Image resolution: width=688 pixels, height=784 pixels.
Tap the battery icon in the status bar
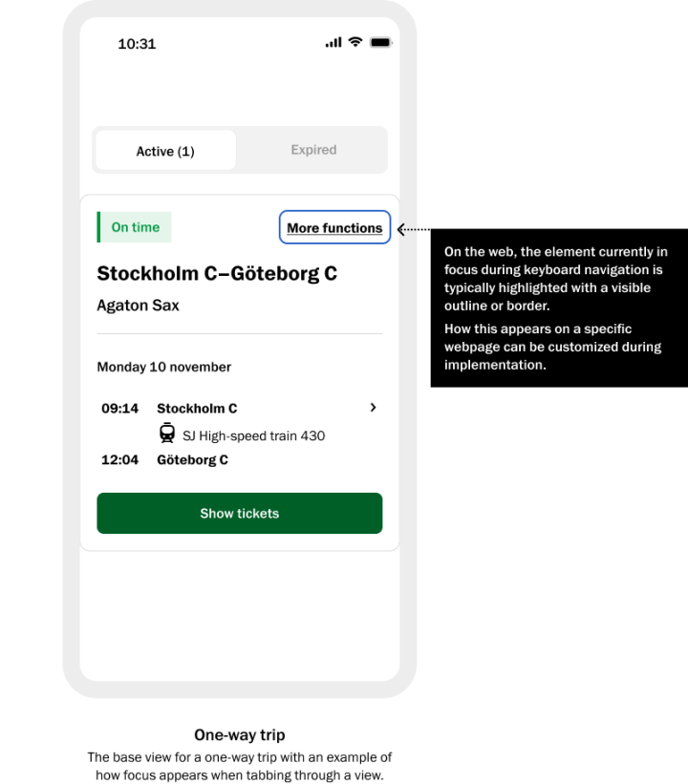(380, 42)
